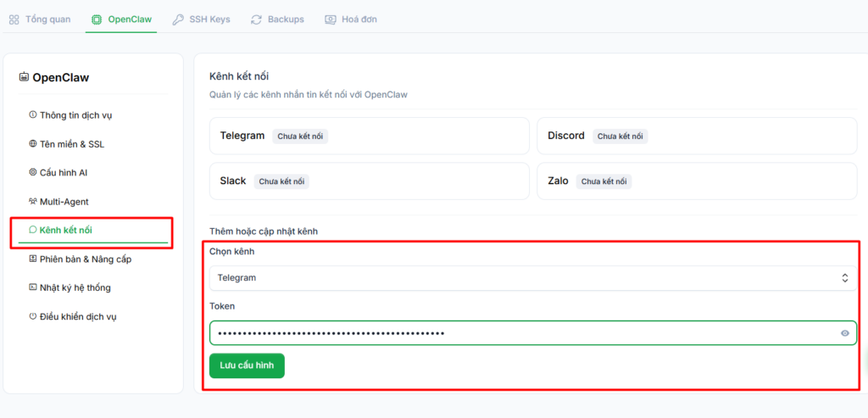Select the Discord channel card

[x=697, y=136]
